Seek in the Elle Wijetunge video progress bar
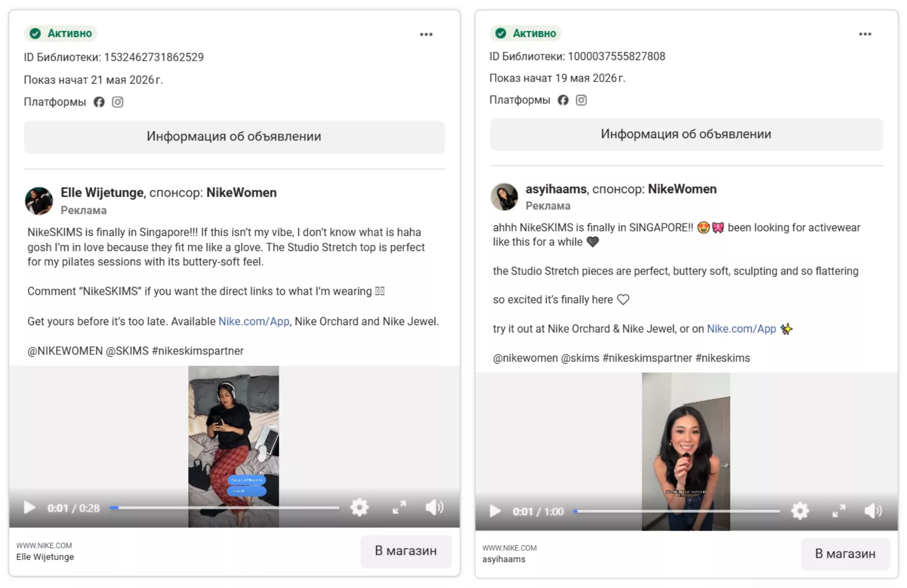This screenshot has width=907, height=588. (x=224, y=508)
